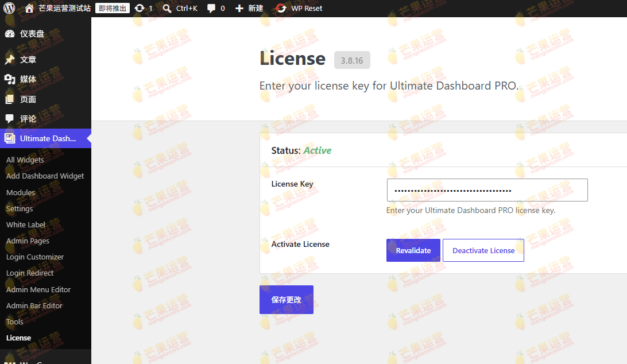Open the updates icon in admin bar
The width and height of the screenshot is (627, 364).
[139, 8]
